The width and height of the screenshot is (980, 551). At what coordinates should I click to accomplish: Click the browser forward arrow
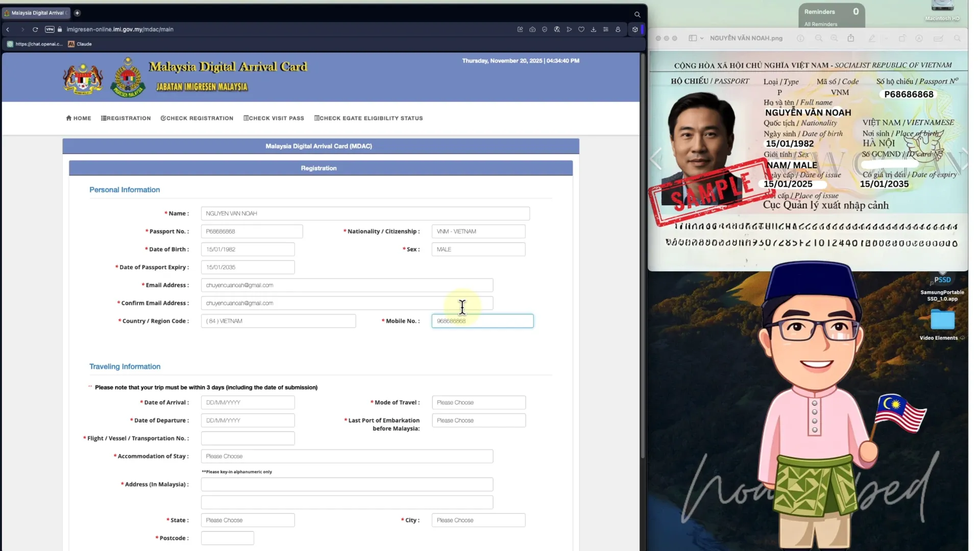[22, 30]
